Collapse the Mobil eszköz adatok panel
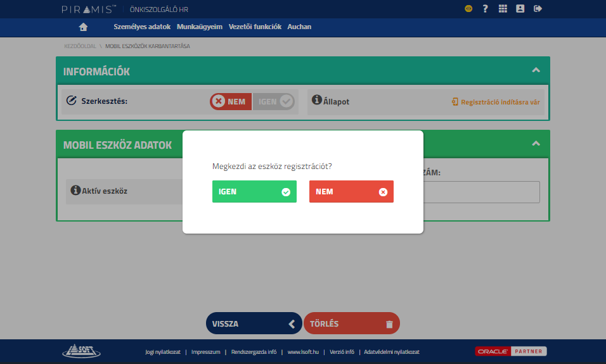The height and width of the screenshot is (364, 606). pyautogui.click(x=536, y=144)
